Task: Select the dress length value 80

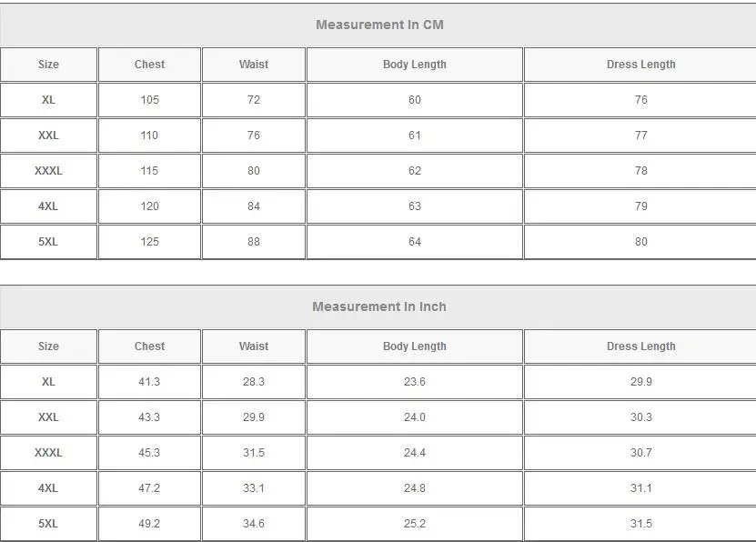Action: (x=641, y=242)
